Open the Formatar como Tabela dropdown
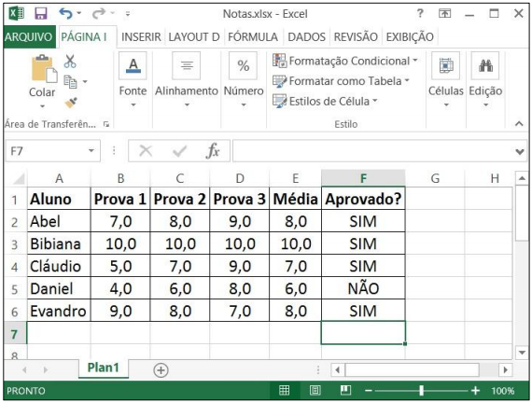This screenshot has height=403, width=532. tap(341, 81)
